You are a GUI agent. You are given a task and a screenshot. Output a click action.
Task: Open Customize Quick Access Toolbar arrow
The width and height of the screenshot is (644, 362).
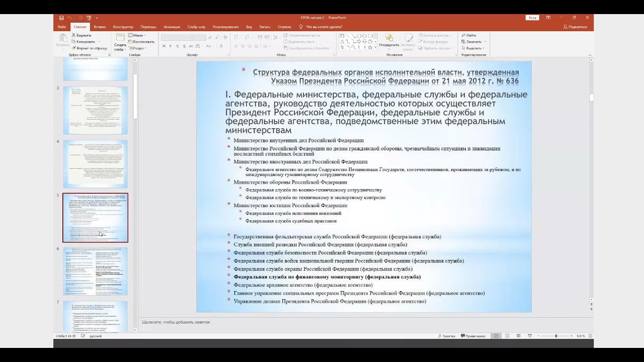click(x=96, y=18)
